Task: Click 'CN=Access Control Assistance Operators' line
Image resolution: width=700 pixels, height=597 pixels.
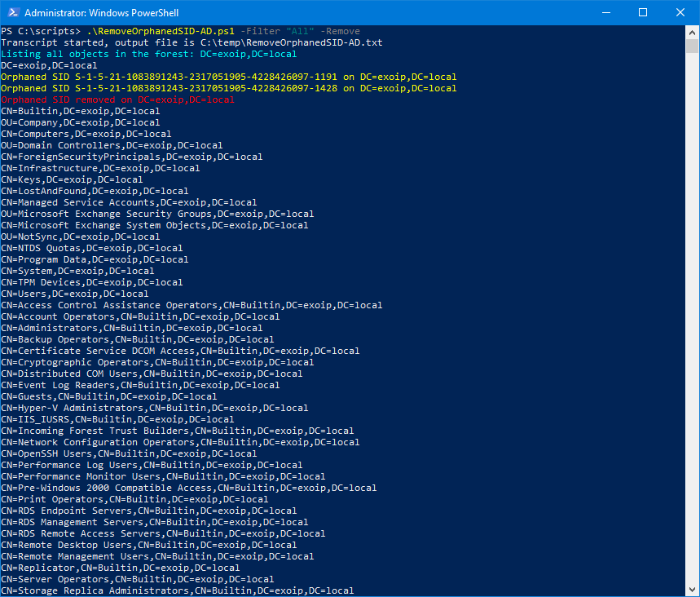Action: [192, 305]
